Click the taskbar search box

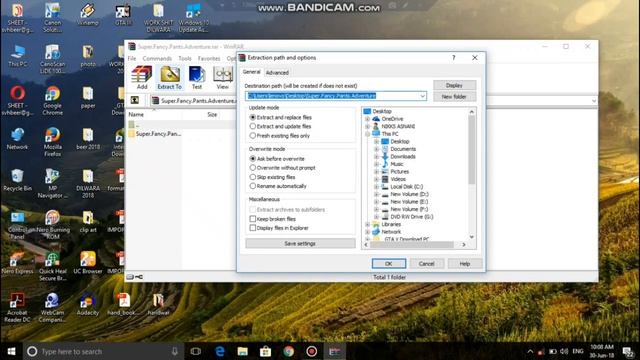click(x=102, y=351)
